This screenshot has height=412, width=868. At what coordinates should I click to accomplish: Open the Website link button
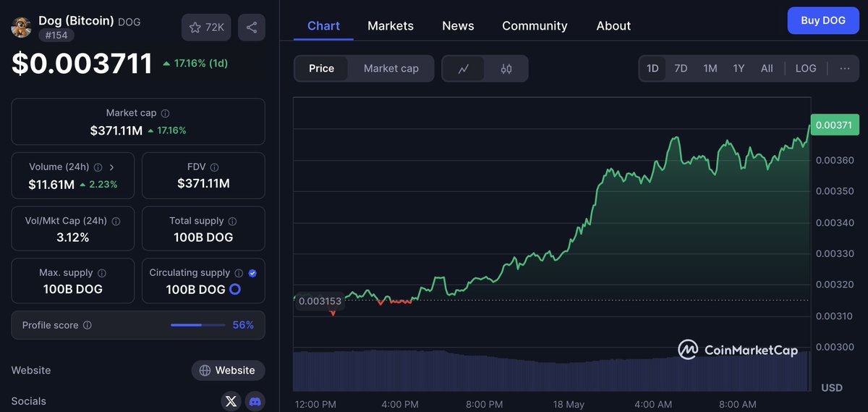coord(228,370)
